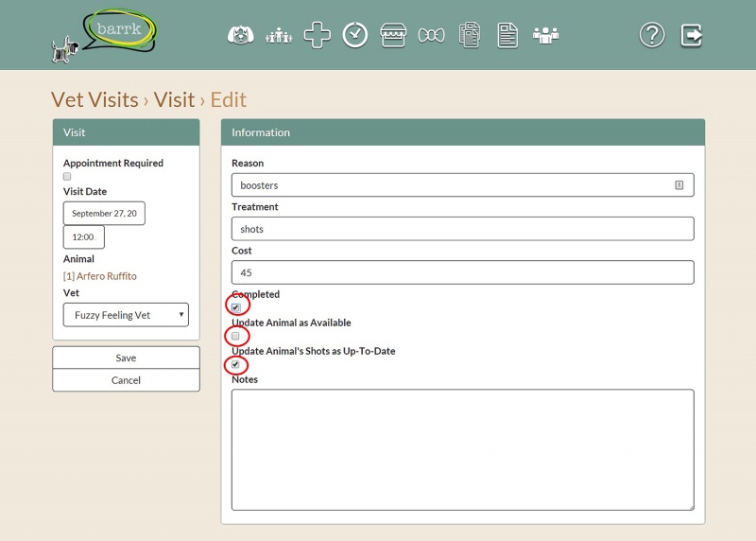The image size is (756, 541).
Task: Open animal link Arfero Ruffito
Action: [x=100, y=276]
